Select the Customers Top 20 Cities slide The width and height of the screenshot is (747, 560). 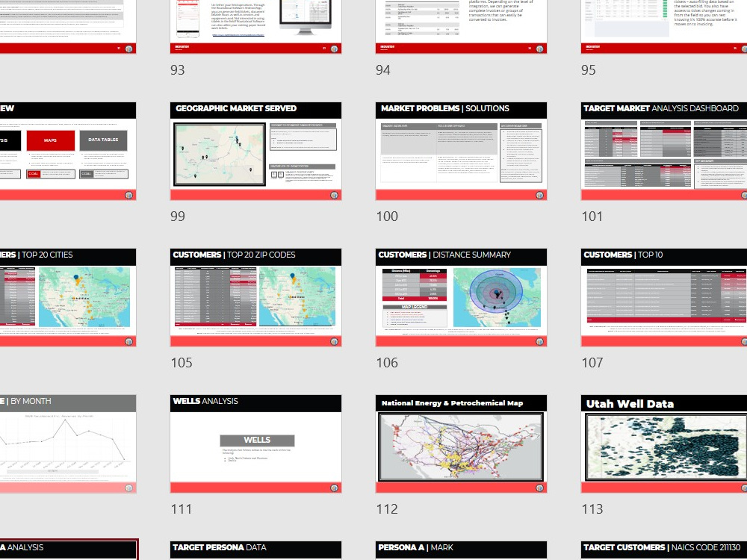68,297
